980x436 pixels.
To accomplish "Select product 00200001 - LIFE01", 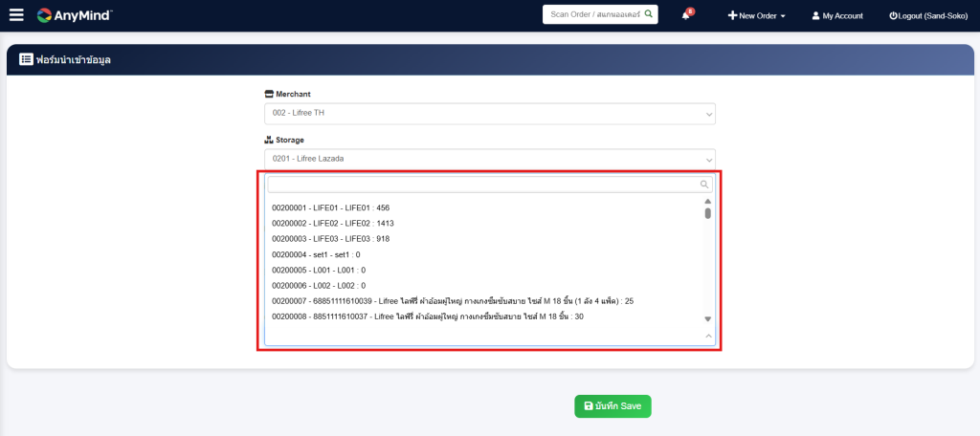I will (x=330, y=207).
